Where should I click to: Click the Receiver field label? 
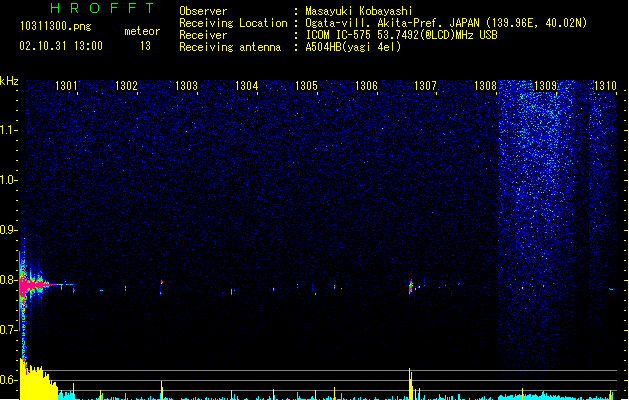pyautogui.click(x=203, y=35)
